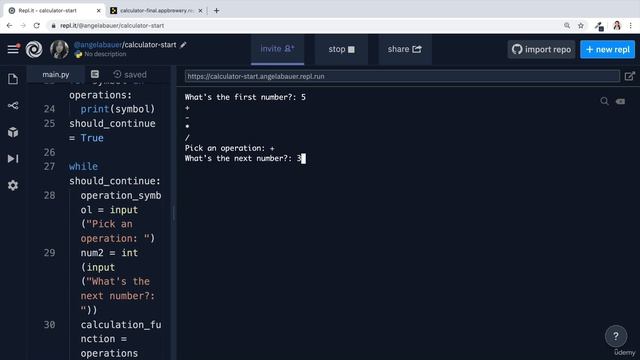Open the angelabauer profile avatar
This screenshot has height=360, width=640.
click(x=59, y=49)
